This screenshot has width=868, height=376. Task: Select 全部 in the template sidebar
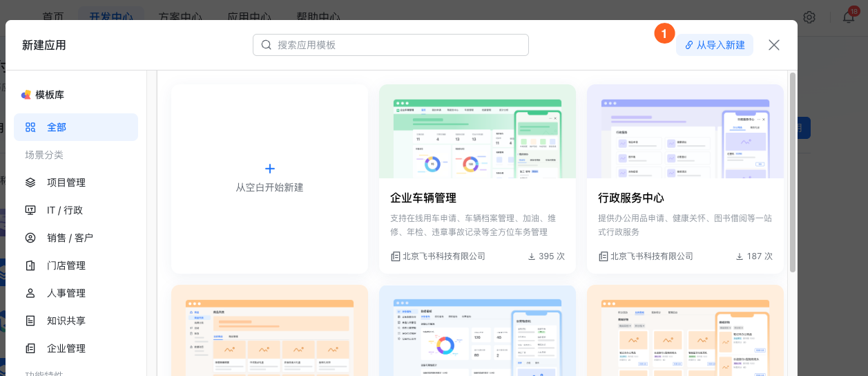coord(76,127)
